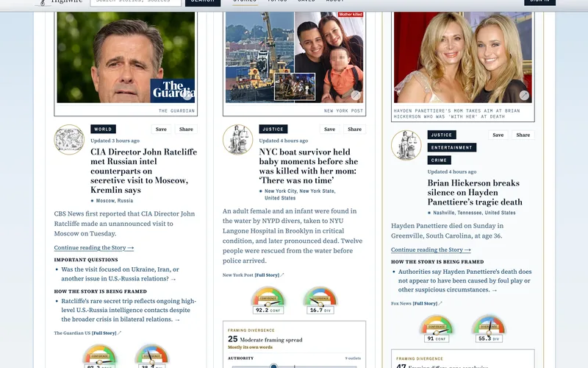The width and height of the screenshot is (588, 368).
Task: Open question 'Was the visit focused on Ukraine, Iran'
Action: pos(120,274)
